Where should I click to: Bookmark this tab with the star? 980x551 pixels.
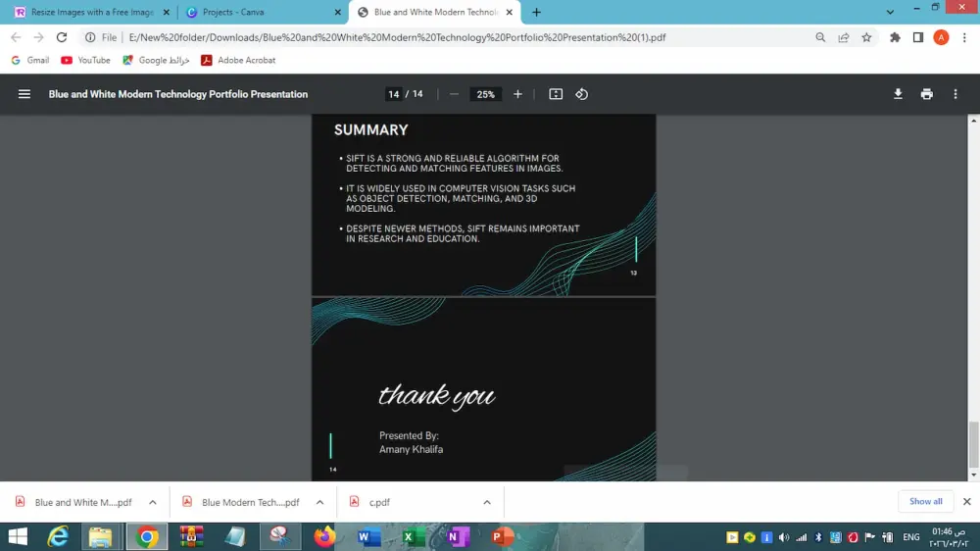coord(867,37)
